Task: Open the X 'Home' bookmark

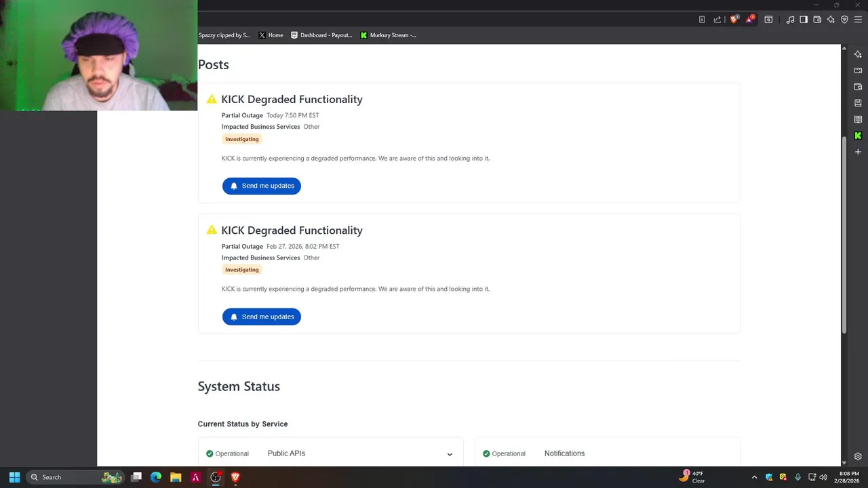Action: (x=271, y=35)
